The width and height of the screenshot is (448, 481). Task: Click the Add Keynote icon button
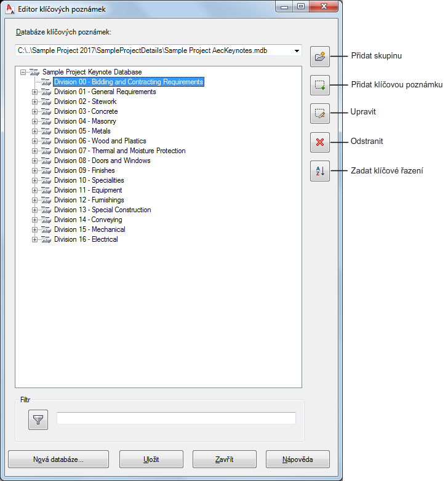pos(320,85)
